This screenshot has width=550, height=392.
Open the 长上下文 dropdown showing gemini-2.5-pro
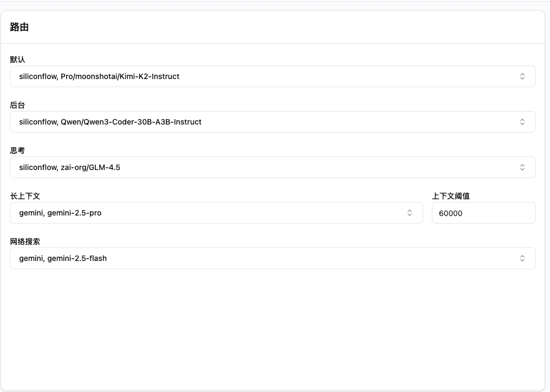tap(216, 213)
